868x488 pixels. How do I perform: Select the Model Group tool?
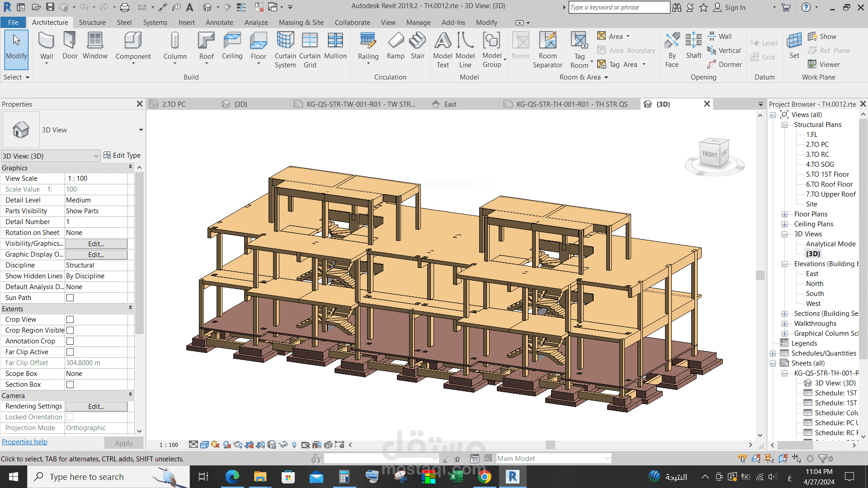(x=492, y=50)
